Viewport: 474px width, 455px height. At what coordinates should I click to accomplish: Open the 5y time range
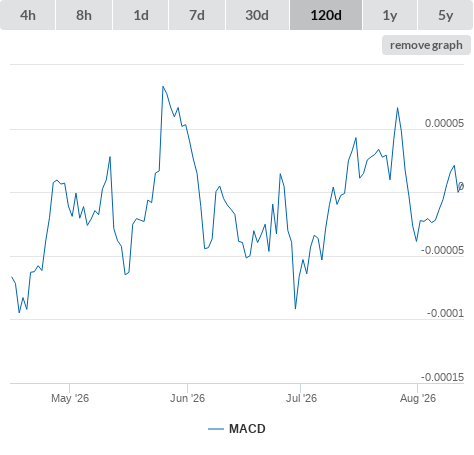pyautogui.click(x=446, y=15)
